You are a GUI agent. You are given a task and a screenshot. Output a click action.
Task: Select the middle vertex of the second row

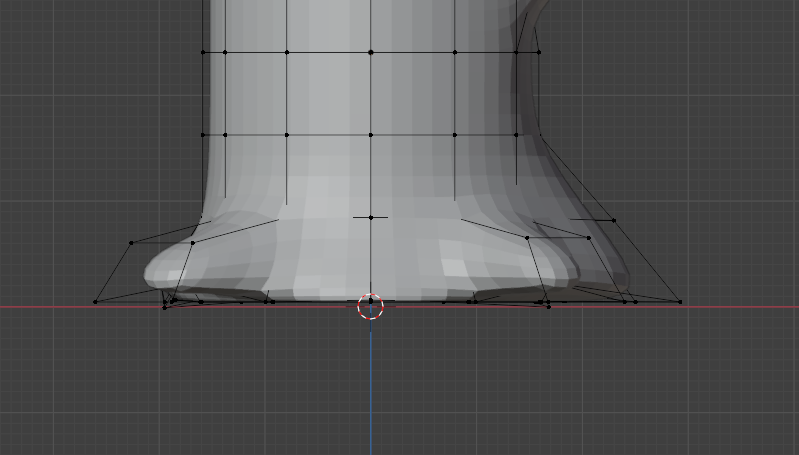pyautogui.click(x=371, y=134)
